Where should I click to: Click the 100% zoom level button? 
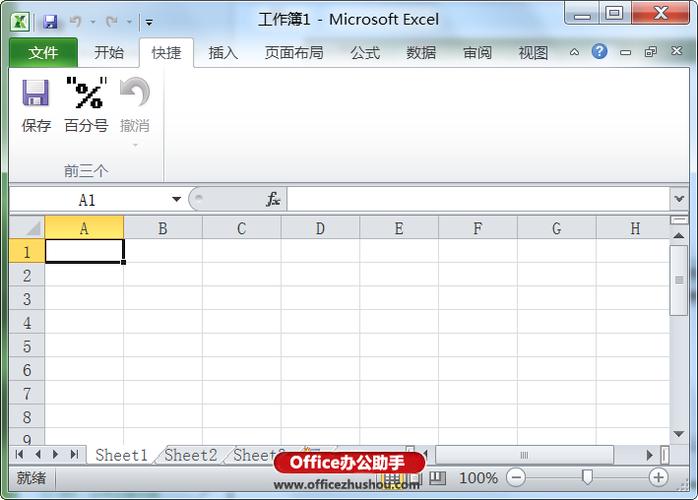pos(478,478)
